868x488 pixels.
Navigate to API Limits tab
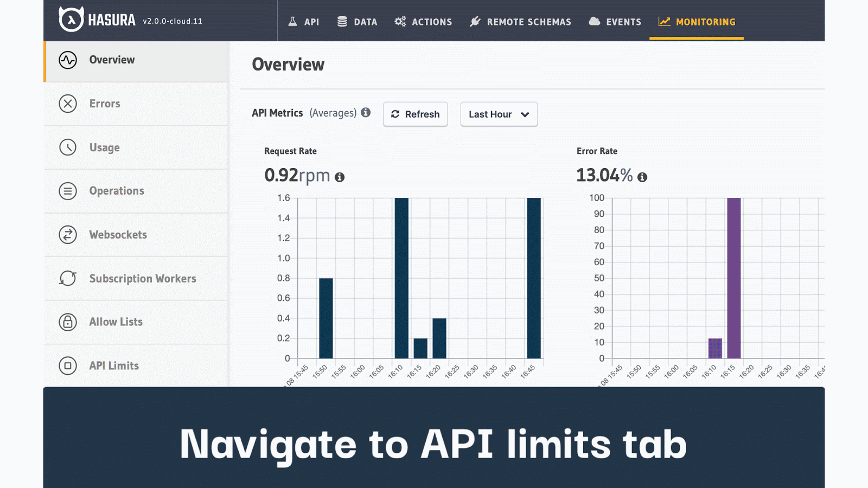point(136,365)
